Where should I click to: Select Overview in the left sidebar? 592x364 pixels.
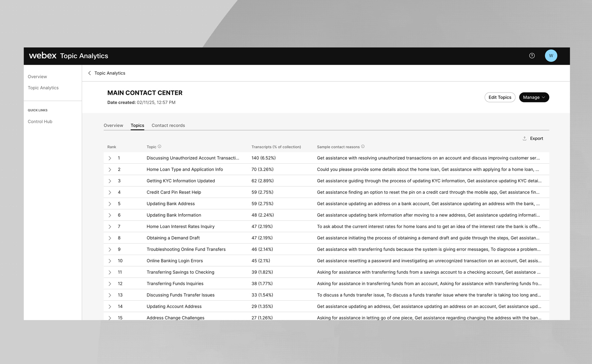coord(37,76)
